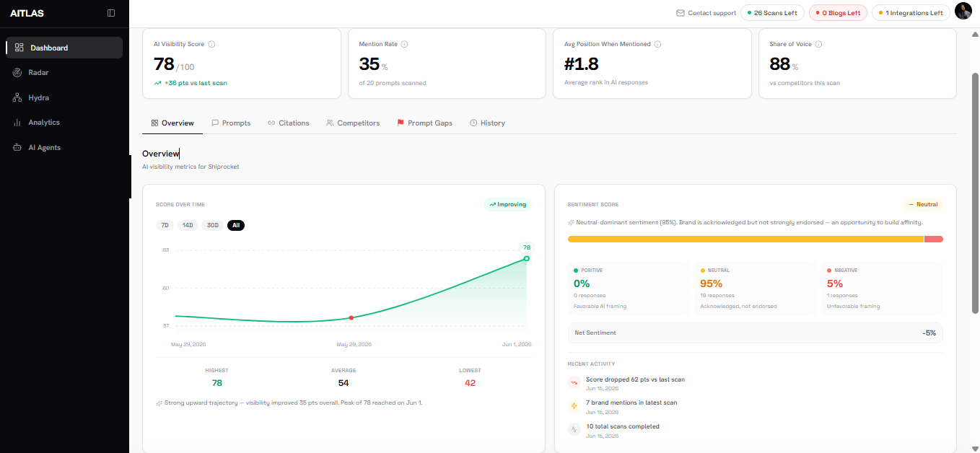Image resolution: width=980 pixels, height=453 pixels.
Task: Click the green endpoint marker at 78
Action: pos(527,258)
